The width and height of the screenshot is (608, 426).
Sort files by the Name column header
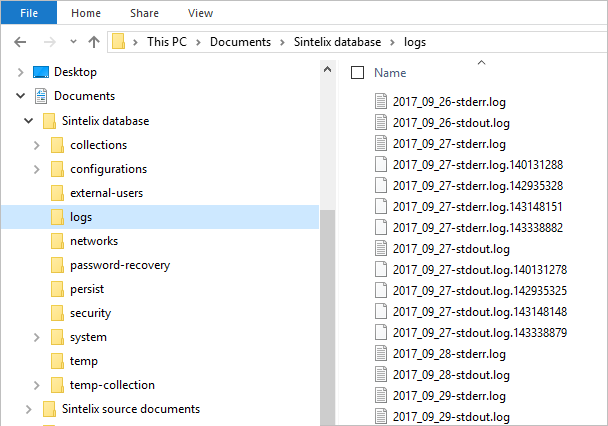(x=390, y=73)
